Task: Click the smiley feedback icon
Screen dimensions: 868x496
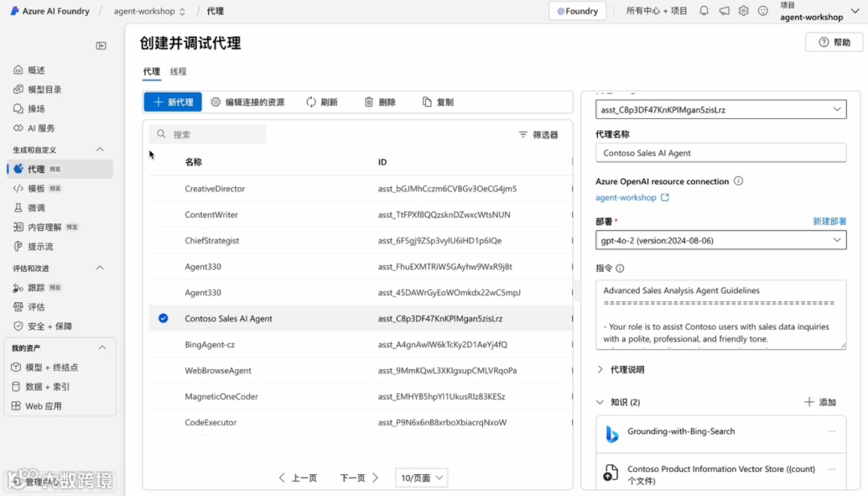Action: point(763,10)
